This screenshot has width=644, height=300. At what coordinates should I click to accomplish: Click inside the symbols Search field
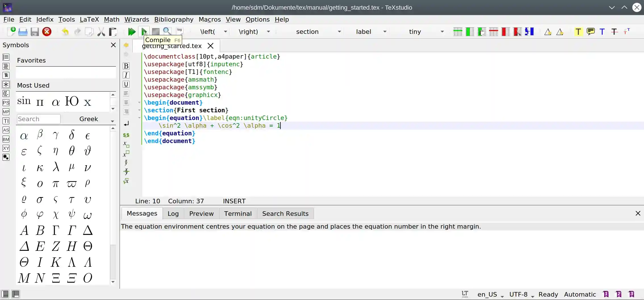(x=38, y=119)
